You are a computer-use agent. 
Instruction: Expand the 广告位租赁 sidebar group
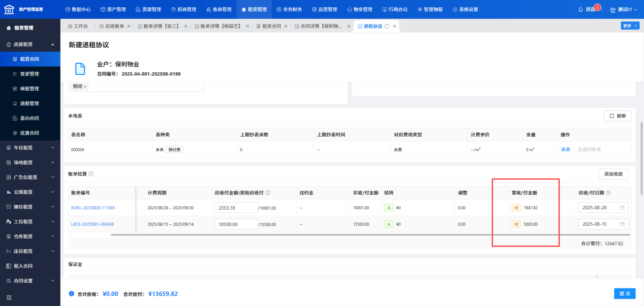pos(30,177)
